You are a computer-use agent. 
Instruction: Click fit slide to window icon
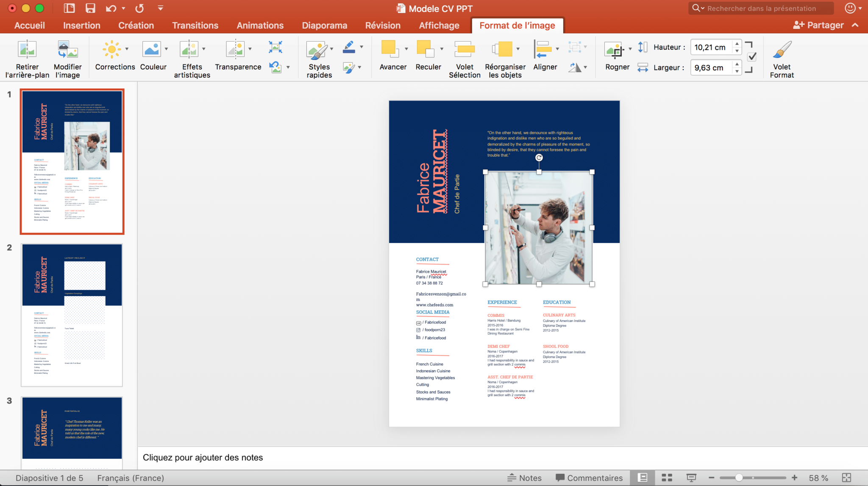click(x=846, y=478)
